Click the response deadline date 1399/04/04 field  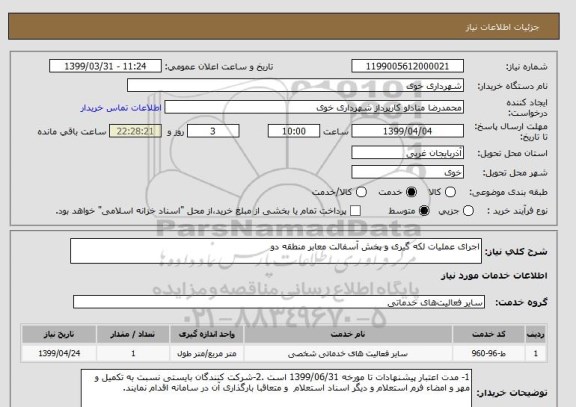click(407, 131)
